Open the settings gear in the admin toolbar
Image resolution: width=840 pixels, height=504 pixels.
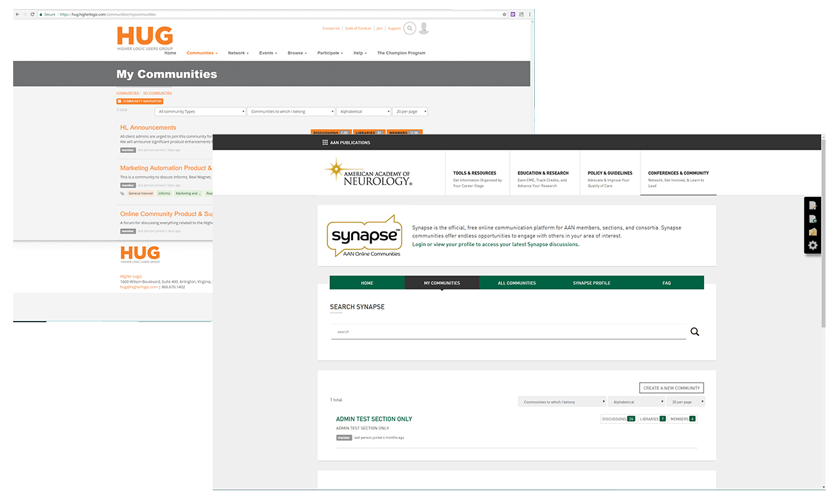(x=813, y=245)
